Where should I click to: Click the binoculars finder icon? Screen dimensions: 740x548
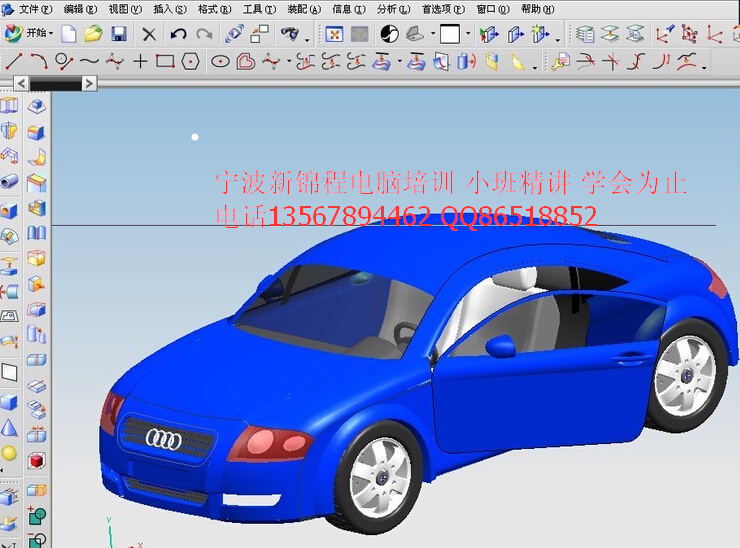[290, 33]
